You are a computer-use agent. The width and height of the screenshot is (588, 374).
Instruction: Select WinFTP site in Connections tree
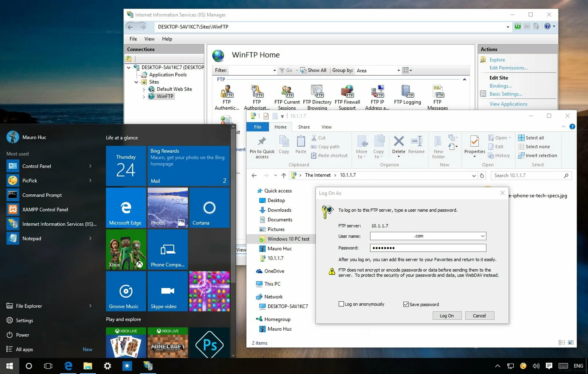[165, 96]
